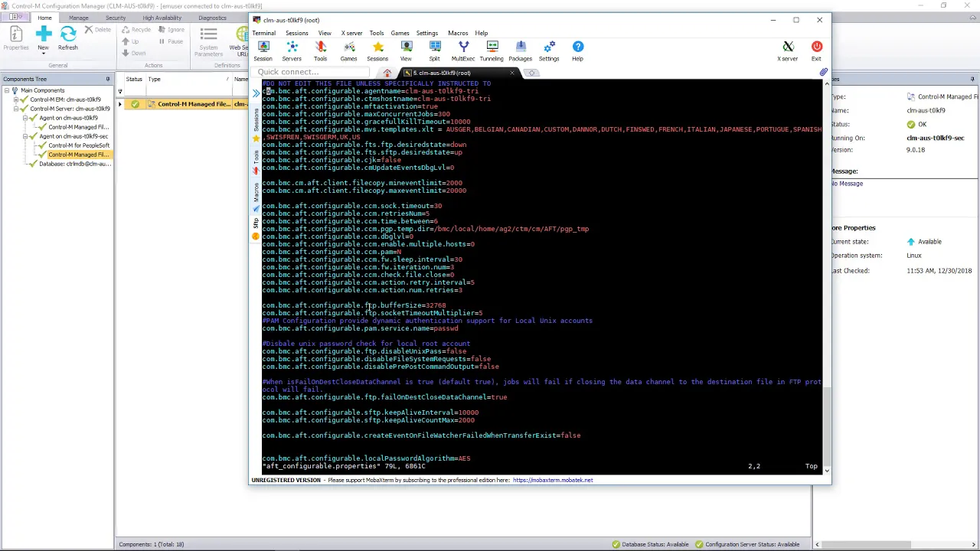This screenshot has height=551, width=980.
Task: Open the New button dropdown arrow
Action: click(43, 54)
